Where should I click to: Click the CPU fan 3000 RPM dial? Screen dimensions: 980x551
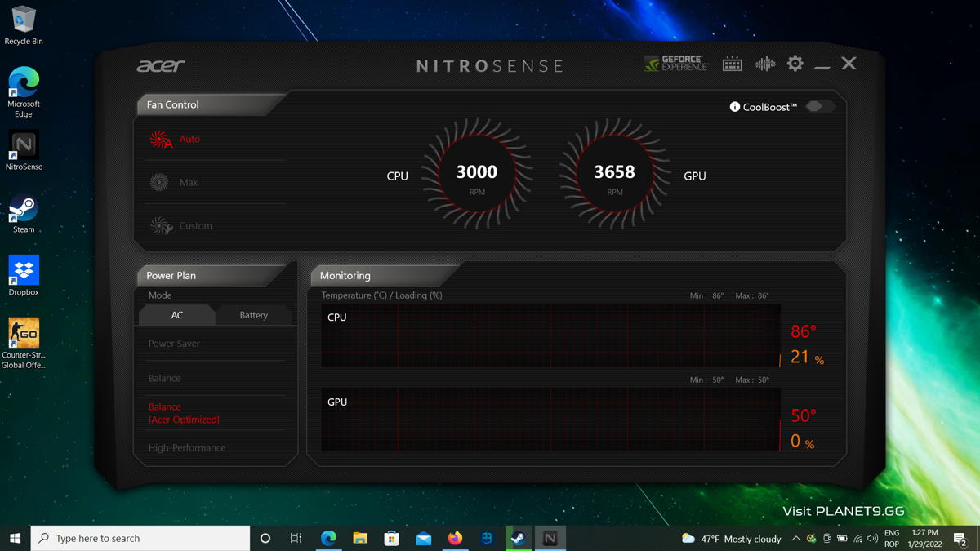pyautogui.click(x=477, y=173)
